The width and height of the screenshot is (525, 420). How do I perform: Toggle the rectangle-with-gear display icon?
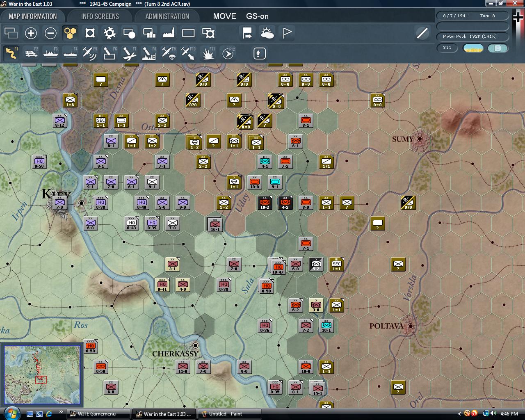pyautogui.click(x=208, y=33)
